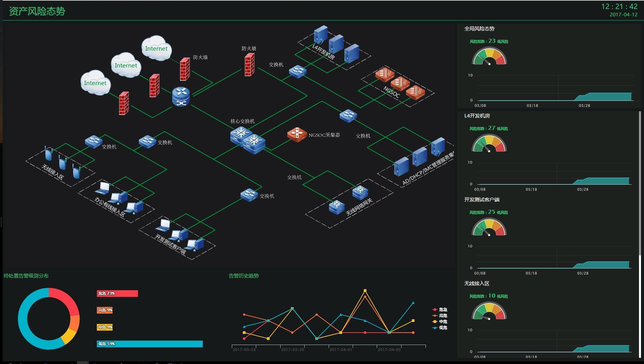644x364 pixels.
Task: Select the 低危 59% cyan bar
Action: (x=150, y=344)
